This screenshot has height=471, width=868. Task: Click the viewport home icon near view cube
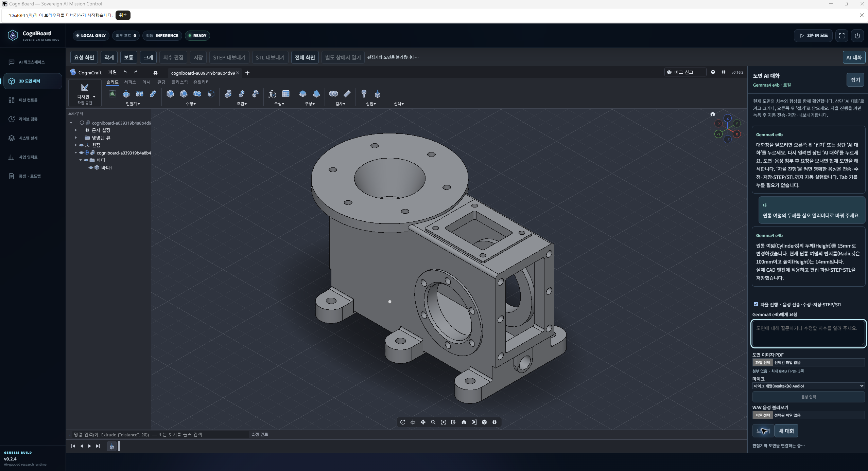tap(713, 114)
